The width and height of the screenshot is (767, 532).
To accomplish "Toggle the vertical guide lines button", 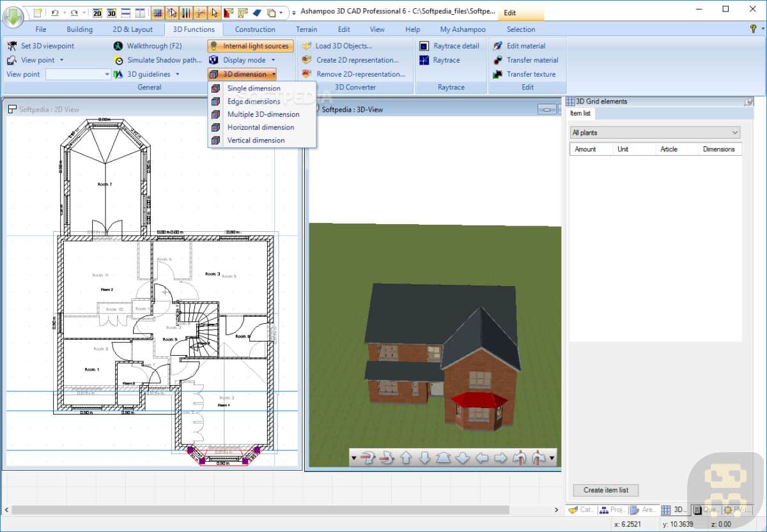I will [186, 12].
